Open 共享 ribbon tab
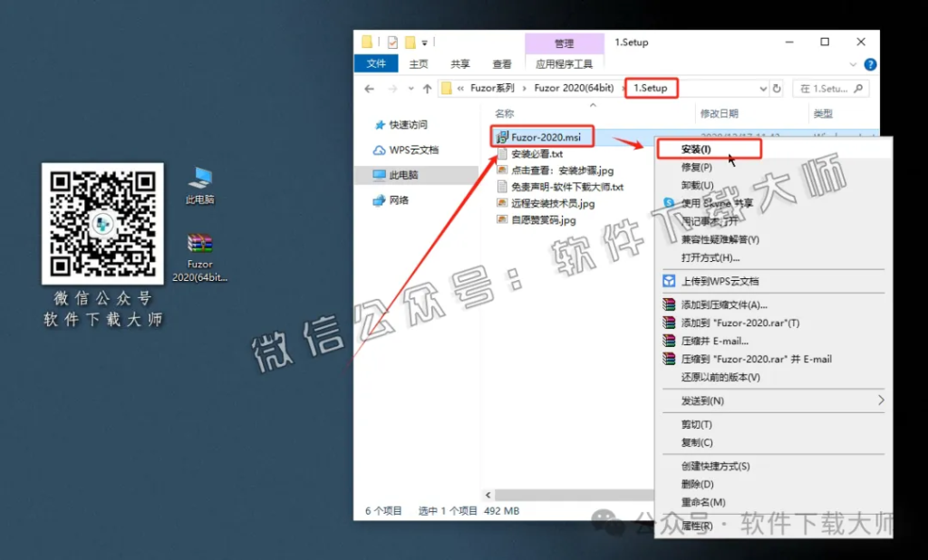 [x=459, y=64]
